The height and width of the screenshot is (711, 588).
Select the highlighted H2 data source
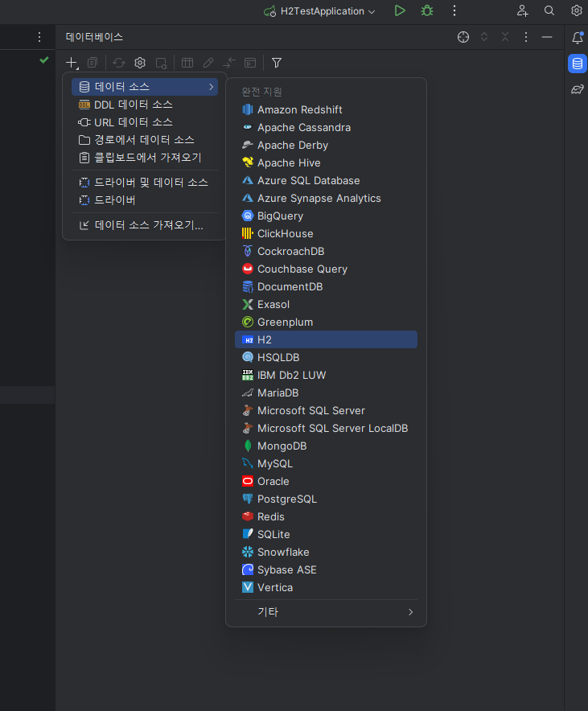326,339
